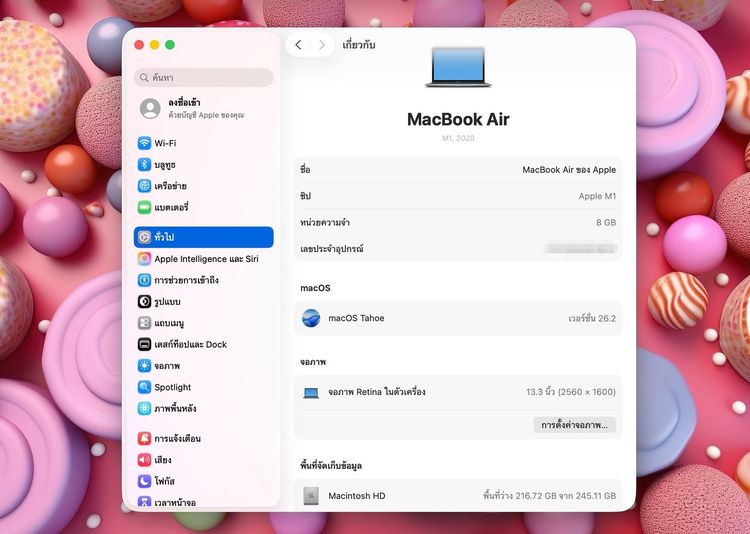
Task: Open the Spotlight sidebar icon
Action: (144, 387)
